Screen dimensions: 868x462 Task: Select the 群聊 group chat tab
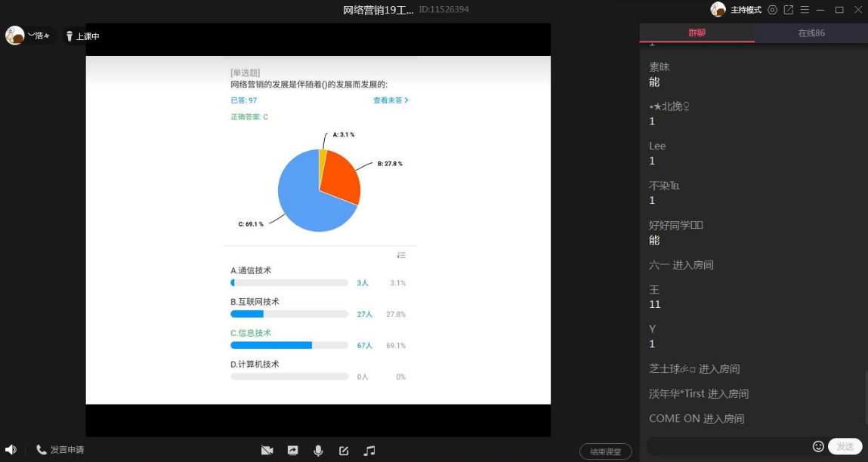coord(697,33)
